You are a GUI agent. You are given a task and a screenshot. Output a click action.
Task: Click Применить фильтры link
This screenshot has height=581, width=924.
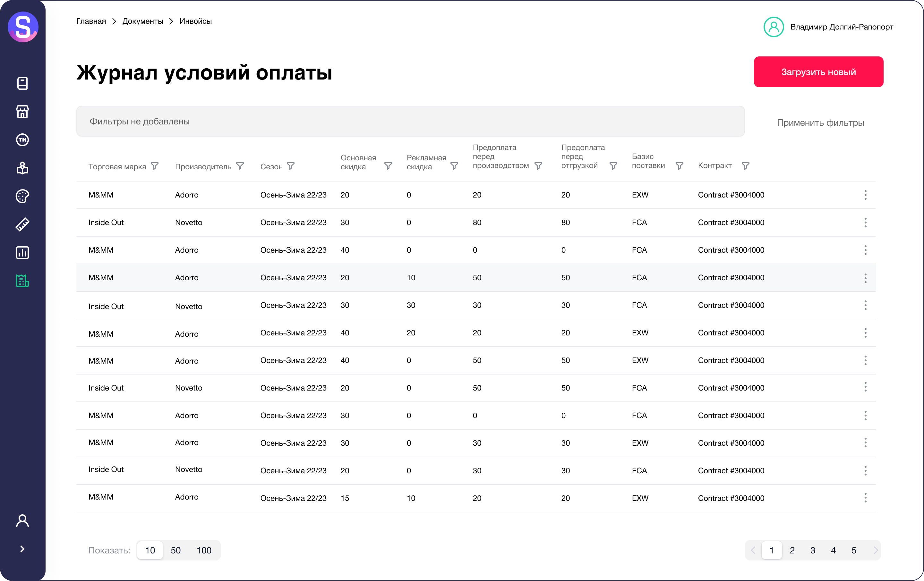tap(820, 123)
